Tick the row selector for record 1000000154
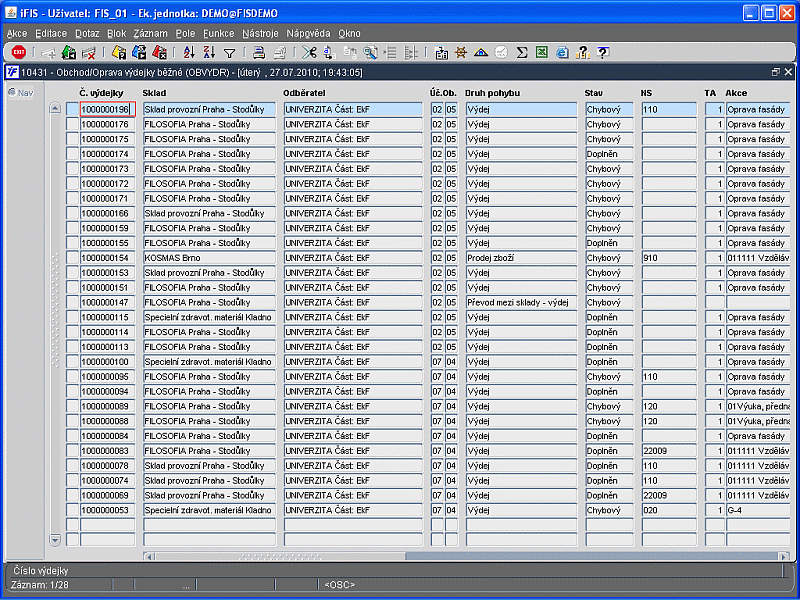 [x=72, y=258]
